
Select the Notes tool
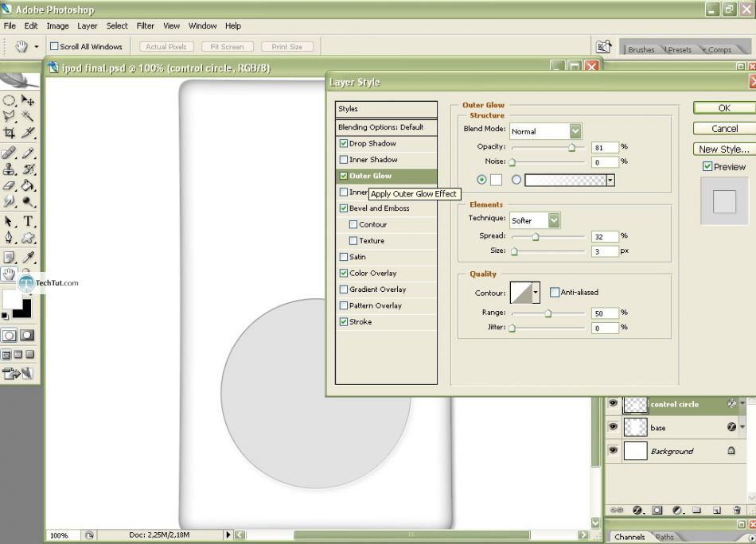9,258
